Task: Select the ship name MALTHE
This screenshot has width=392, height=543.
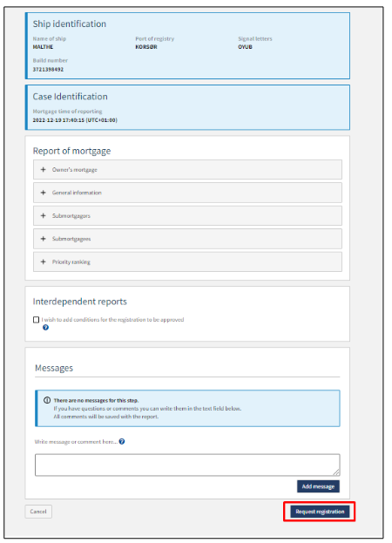Action: click(x=43, y=47)
